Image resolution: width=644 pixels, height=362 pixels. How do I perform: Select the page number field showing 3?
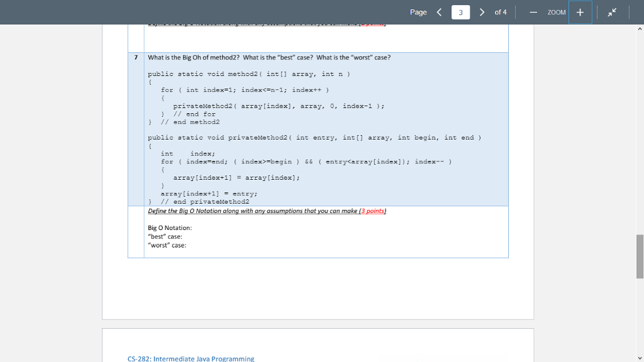[x=460, y=12]
